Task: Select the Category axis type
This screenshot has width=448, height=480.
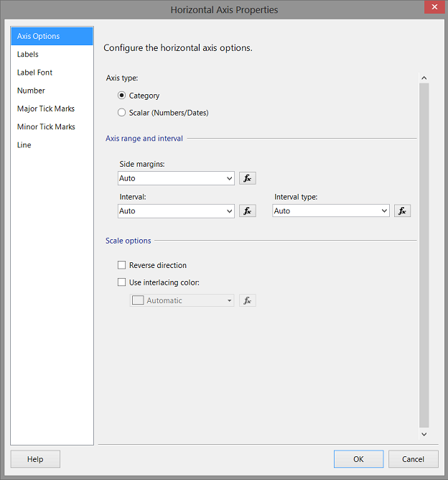Action: 121,96
